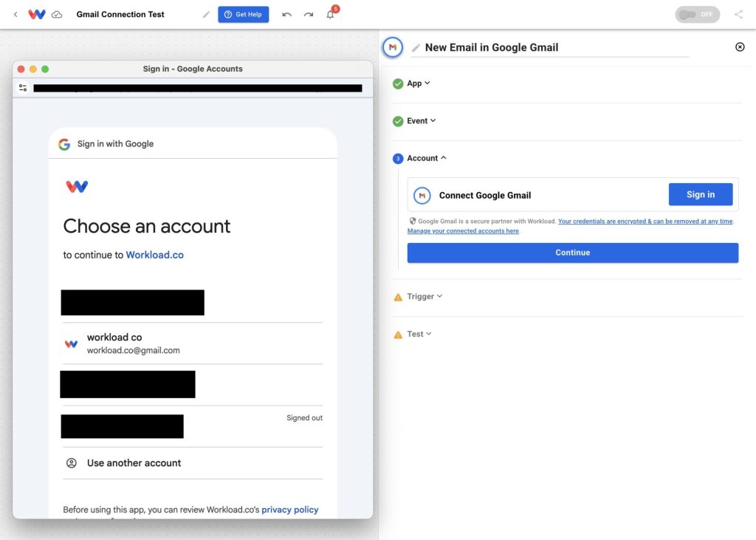This screenshot has height=540, width=756.
Task: Click the green Event completed checkmark
Action: pyautogui.click(x=398, y=121)
